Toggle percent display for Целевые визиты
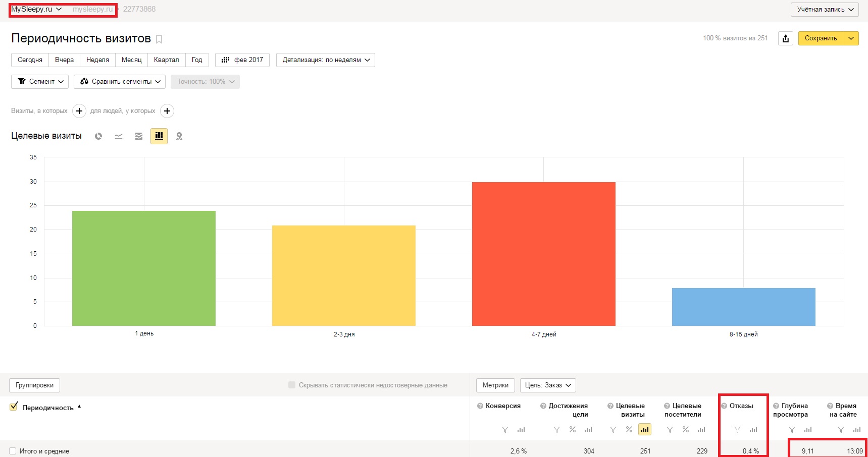The height and width of the screenshot is (457, 868). 629,430
